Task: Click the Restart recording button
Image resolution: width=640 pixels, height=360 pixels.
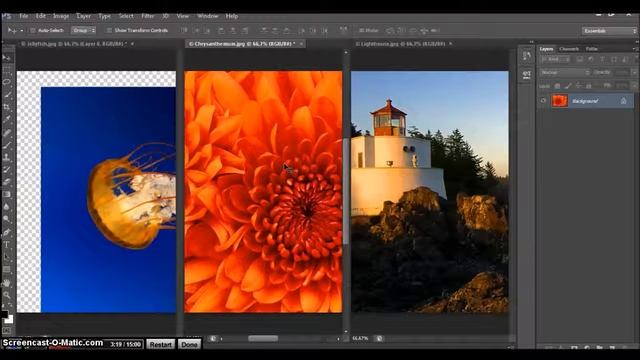Action: [160, 344]
